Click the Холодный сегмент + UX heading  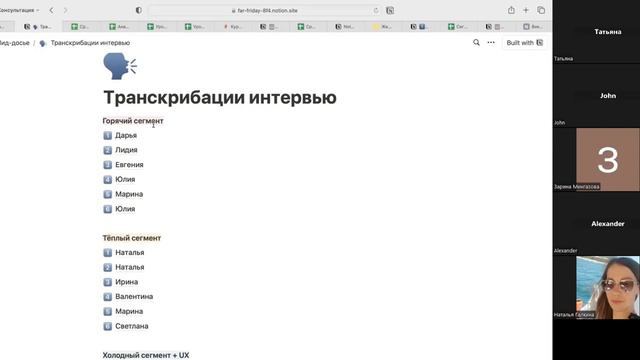[146, 355]
